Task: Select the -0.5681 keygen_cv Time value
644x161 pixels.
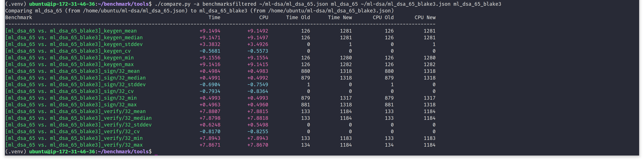Action: [x=210, y=51]
